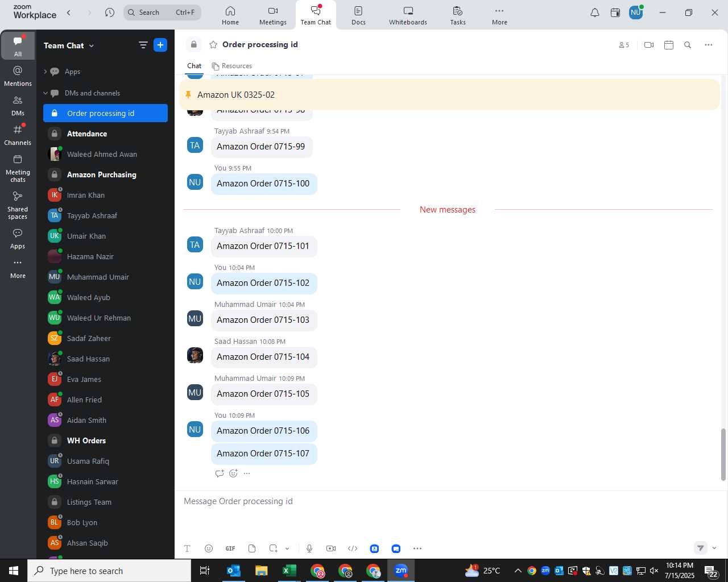
Task: Open the notifications bell
Action: pyautogui.click(x=594, y=13)
